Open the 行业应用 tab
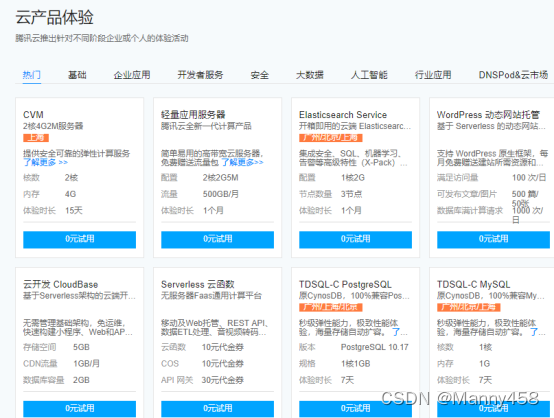This screenshot has height=418, width=554. pyautogui.click(x=433, y=75)
